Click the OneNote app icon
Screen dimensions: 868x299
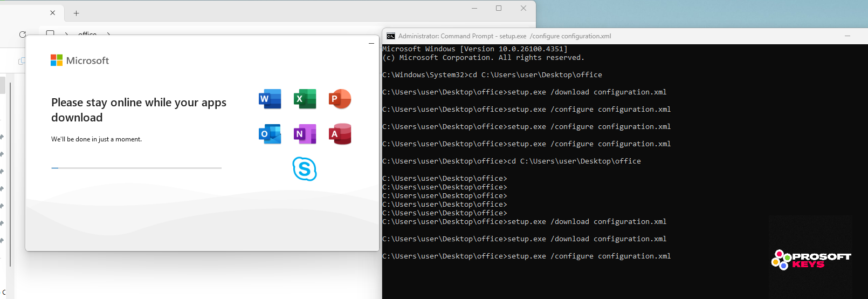305,134
